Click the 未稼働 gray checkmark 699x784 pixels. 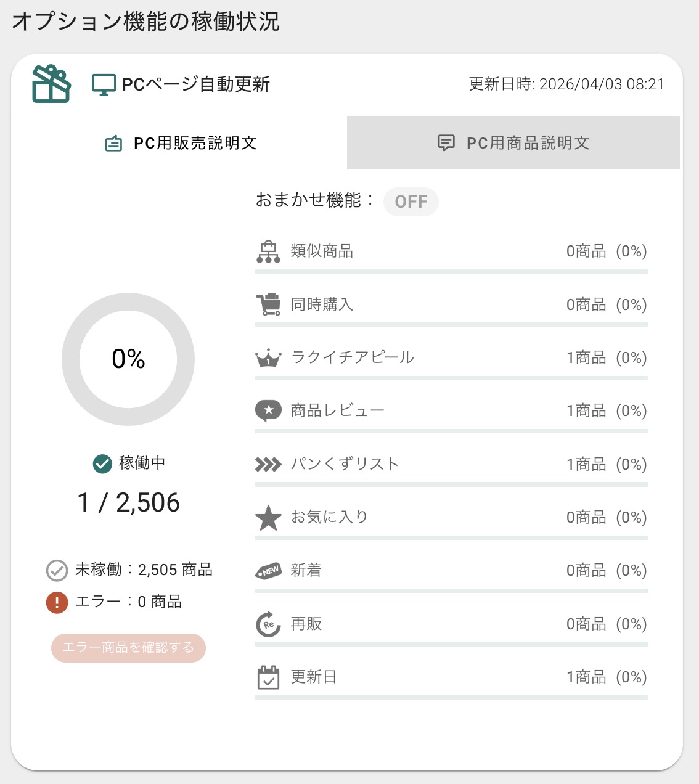[57, 571]
